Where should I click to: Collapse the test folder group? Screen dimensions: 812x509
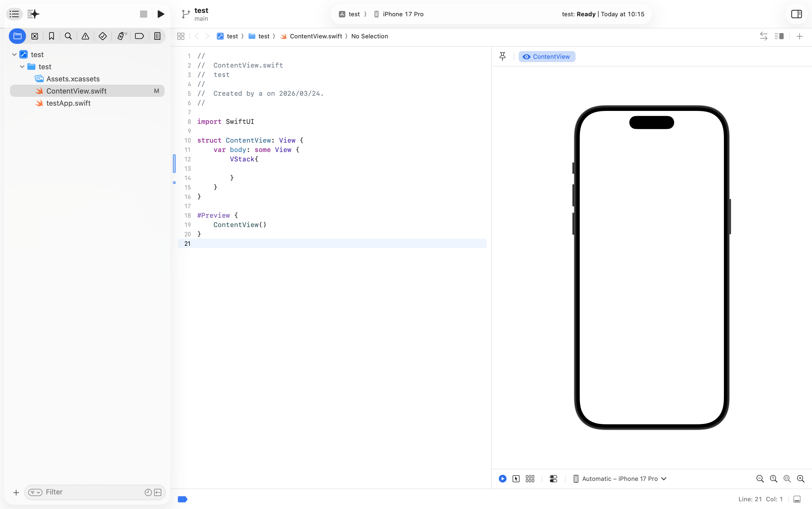click(x=22, y=67)
